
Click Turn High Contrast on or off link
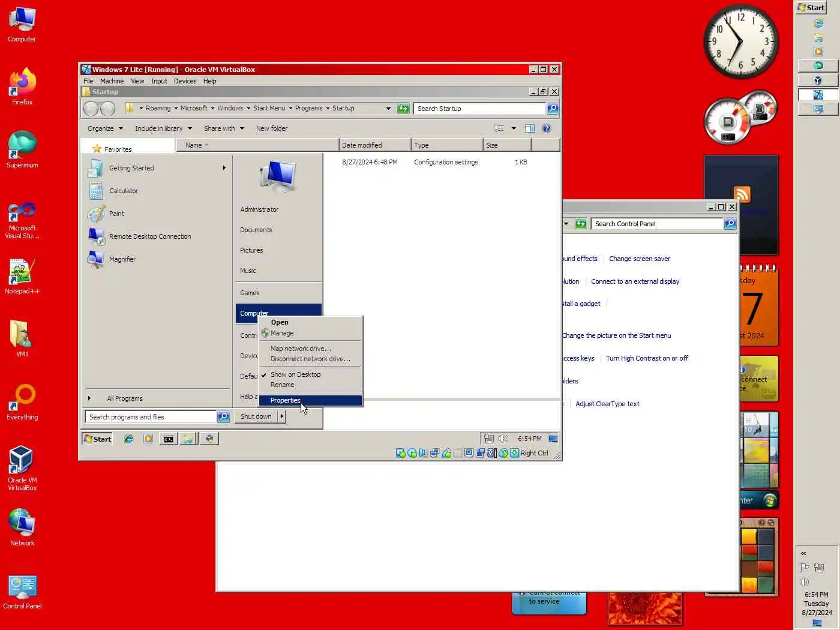(647, 358)
